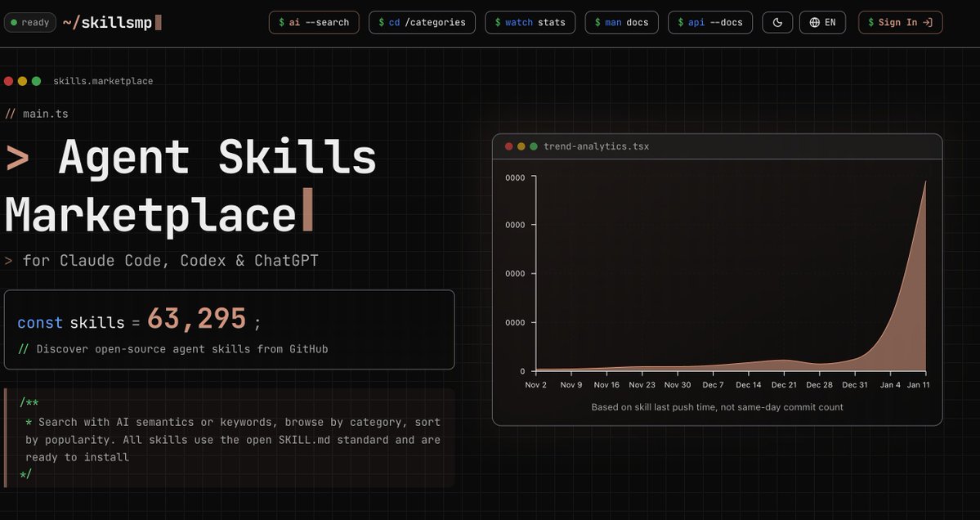Open the ai --search menu item
The height and width of the screenshot is (520, 980).
coord(314,22)
